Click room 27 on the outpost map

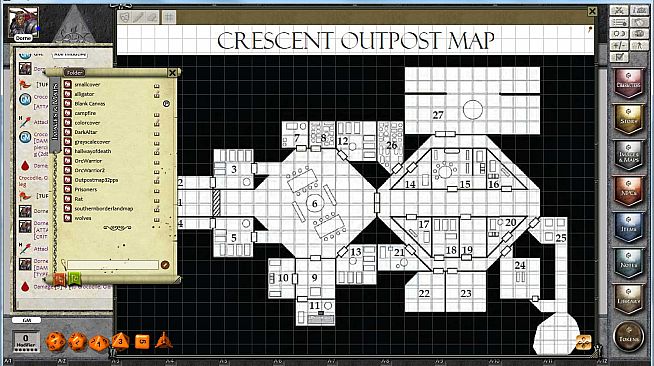(438, 115)
